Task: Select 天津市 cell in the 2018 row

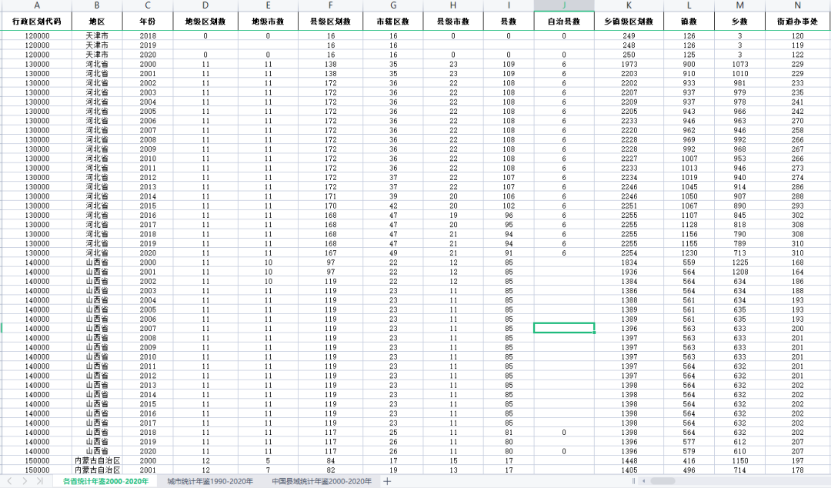Action: [x=97, y=36]
